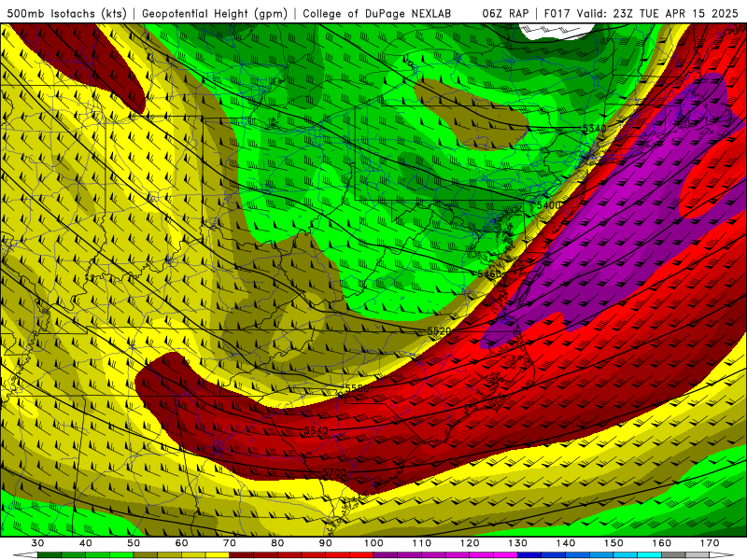
Task: Click the legend value 30
Action: click(37, 543)
